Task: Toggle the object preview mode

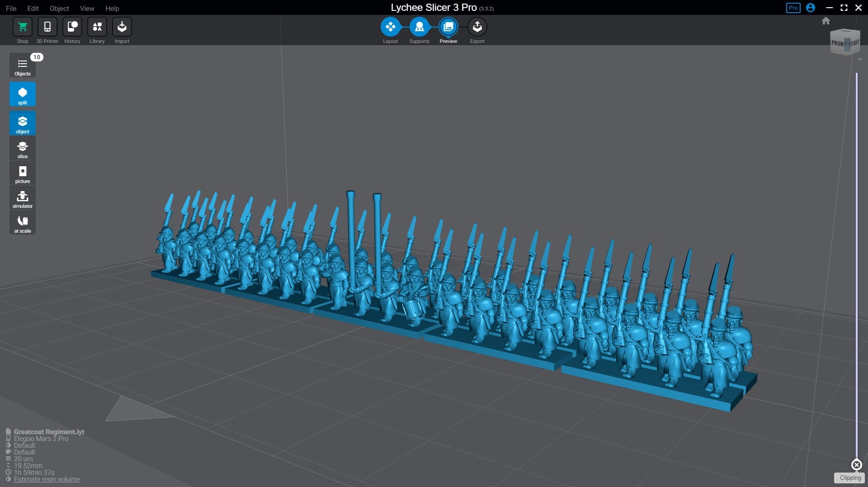Action: tap(22, 123)
